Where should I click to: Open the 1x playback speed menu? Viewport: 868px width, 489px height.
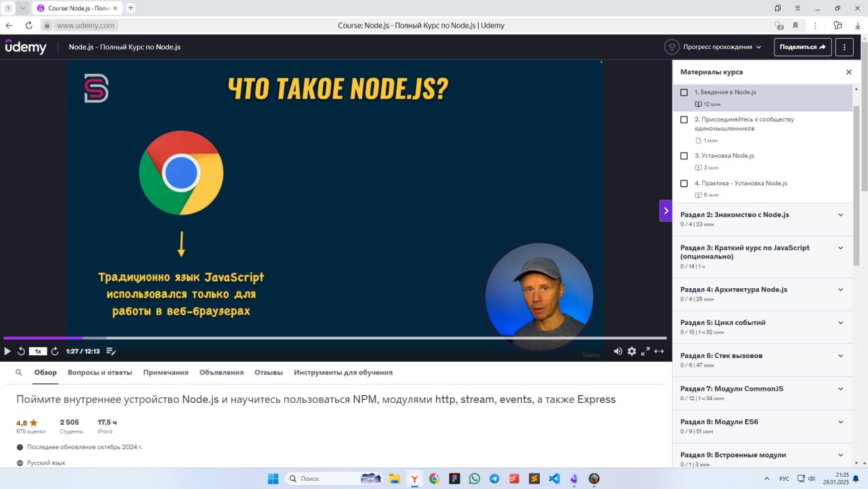coord(38,351)
